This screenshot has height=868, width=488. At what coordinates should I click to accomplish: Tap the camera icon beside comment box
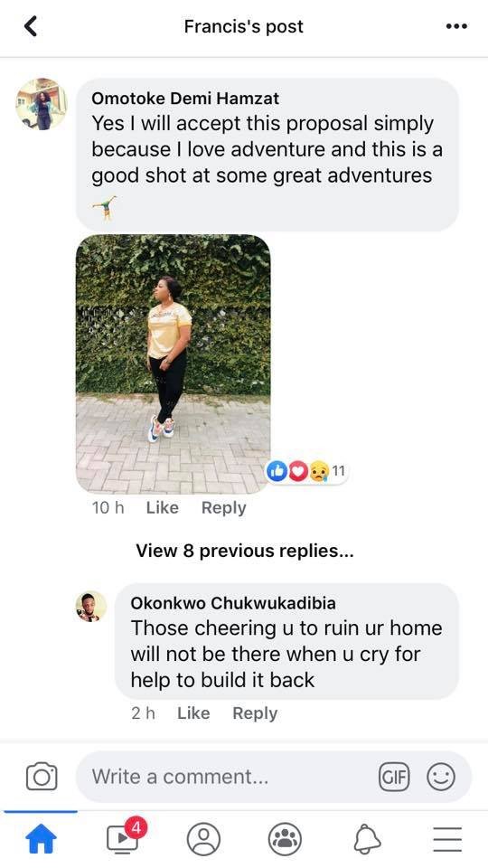point(42,776)
